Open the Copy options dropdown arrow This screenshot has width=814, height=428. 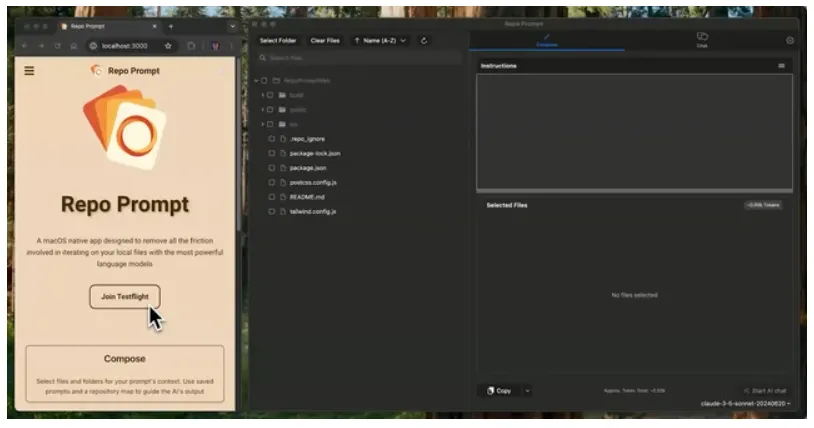(527, 391)
